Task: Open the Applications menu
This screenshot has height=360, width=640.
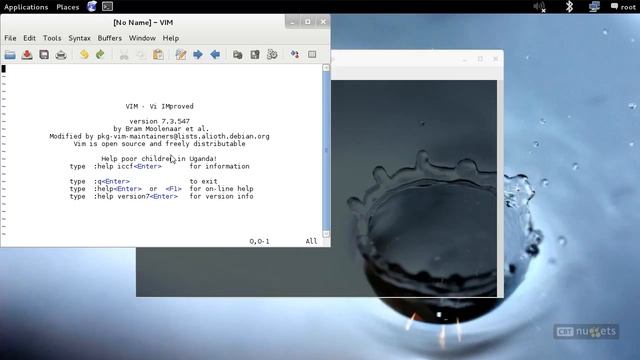Action: pos(26,7)
